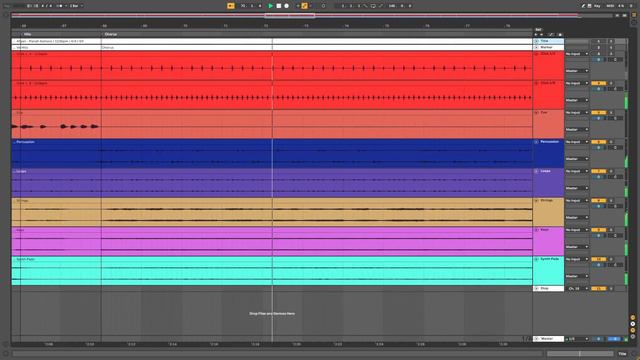Jump to previous locator arrow
The height and width of the screenshot is (360, 640).
tap(536, 35)
